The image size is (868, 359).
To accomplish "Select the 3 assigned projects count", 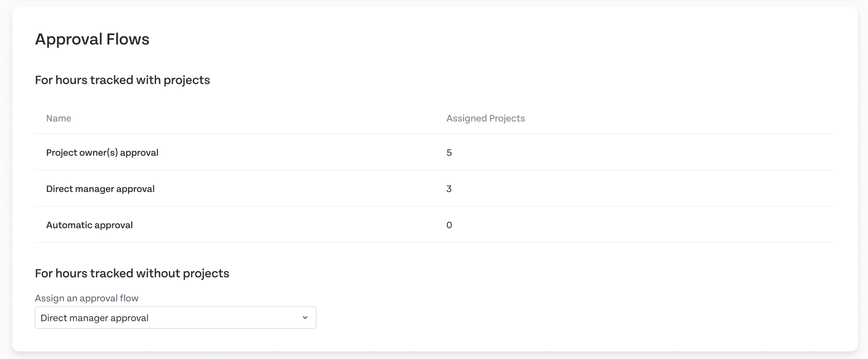I will 449,189.
